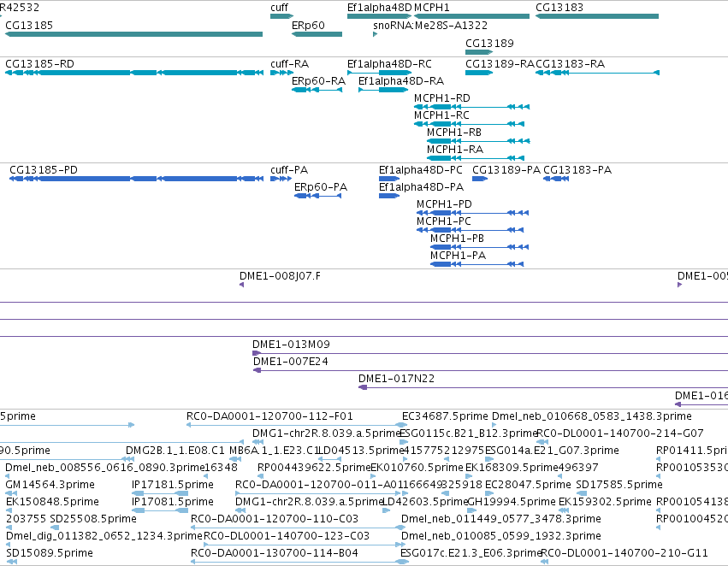Click the RC0-DL0001-140700-210-G11 marker
The width and height of the screenshot is (728, 566).
[x=544, y=562]
